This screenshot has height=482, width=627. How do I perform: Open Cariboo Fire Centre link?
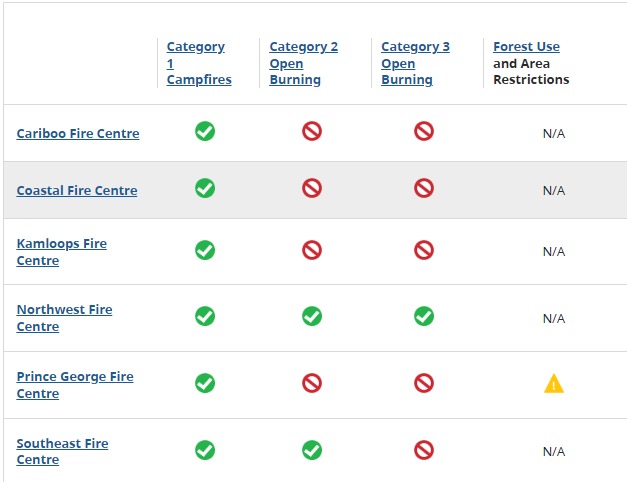click(x=78, y=134)
